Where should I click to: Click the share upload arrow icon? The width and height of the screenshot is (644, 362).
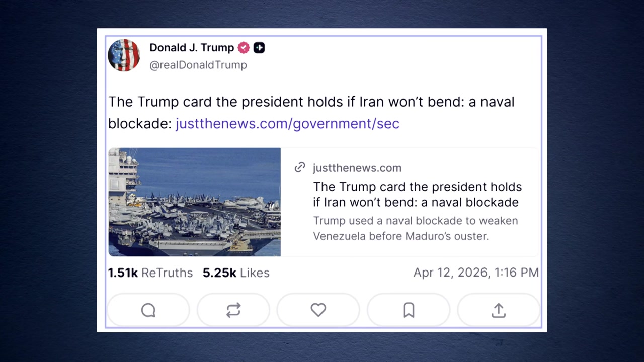point(499,310)
